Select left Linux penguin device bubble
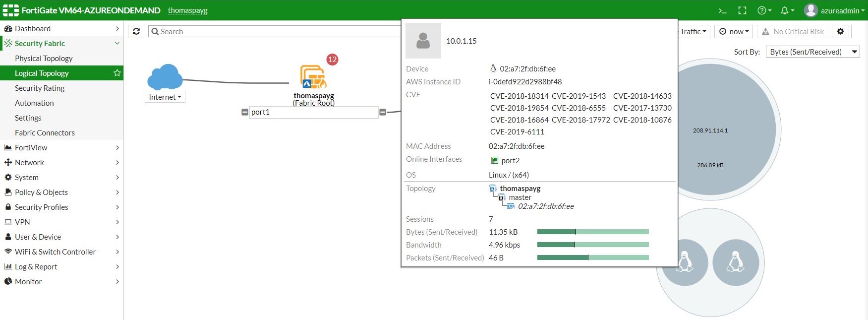The image size is (868, 320). click(685, 262)
